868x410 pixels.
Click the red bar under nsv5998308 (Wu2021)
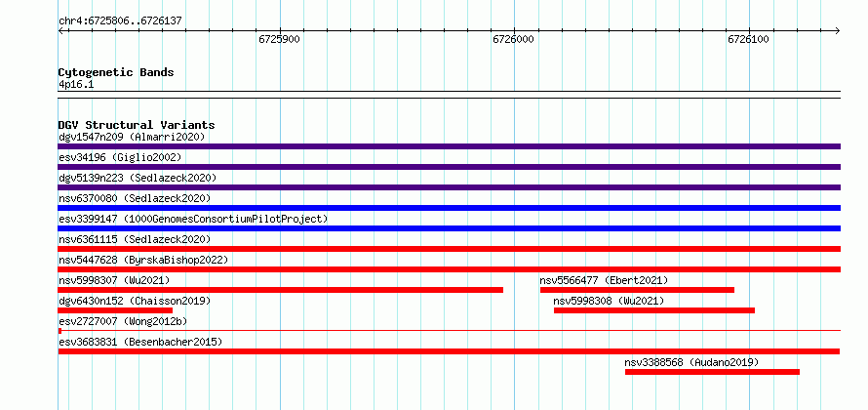point(654,310)
